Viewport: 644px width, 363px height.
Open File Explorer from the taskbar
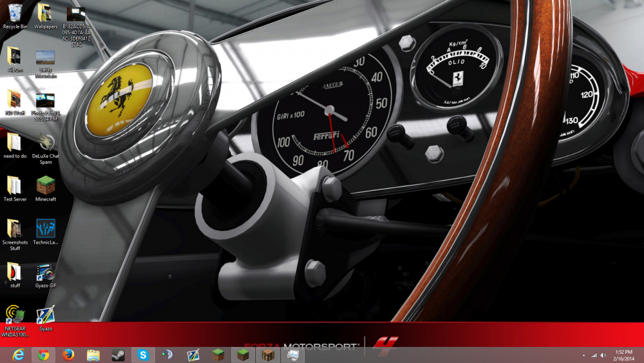[93, 355]
